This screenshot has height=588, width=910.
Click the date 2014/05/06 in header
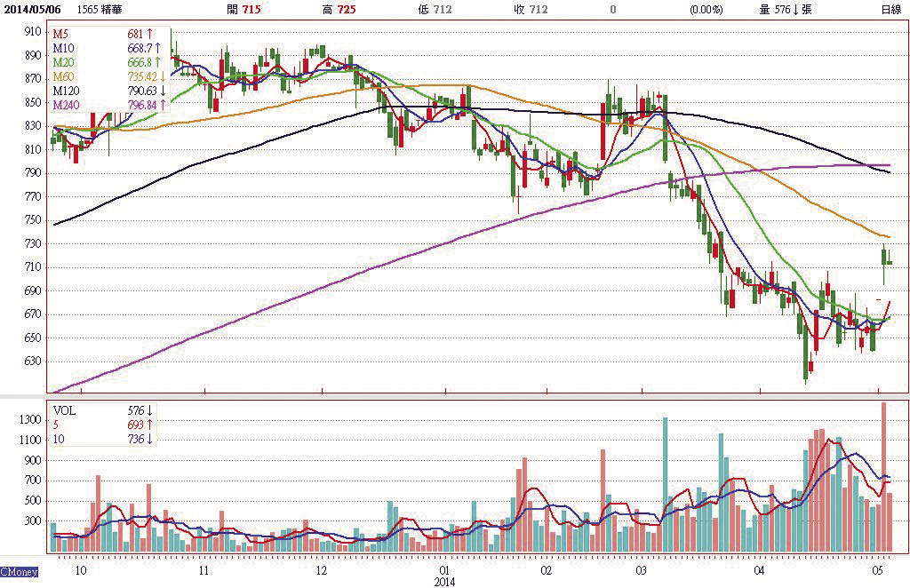point(29,10)
